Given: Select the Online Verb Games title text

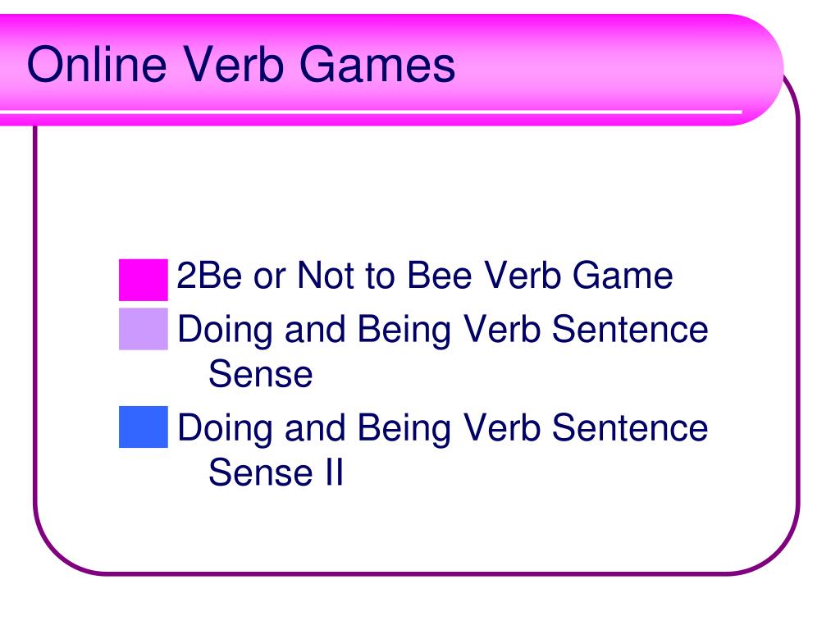Looking at the screenshot, I should pyautogui.click(x=241, y=64).
